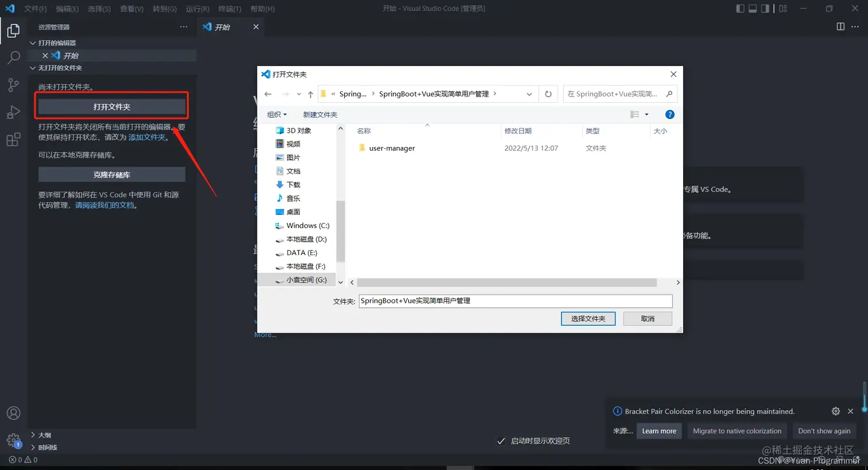Open the customize layout icon in title bar
Screen dimensions: 868x470
coord(783,9)
